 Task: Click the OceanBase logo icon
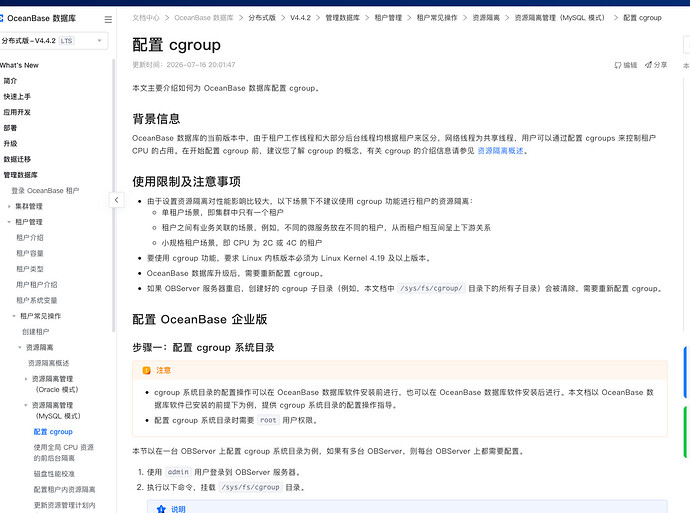(1, 18)
